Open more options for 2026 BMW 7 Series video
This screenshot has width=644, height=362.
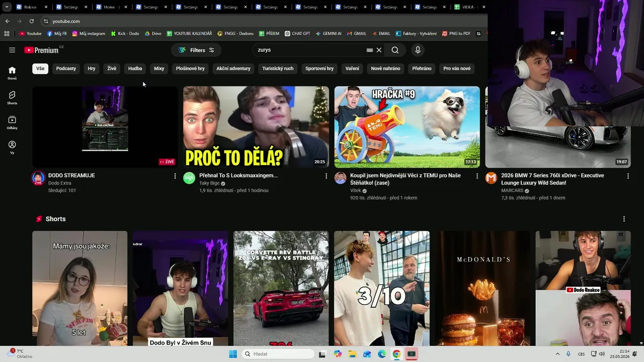[x=628, y=176]
